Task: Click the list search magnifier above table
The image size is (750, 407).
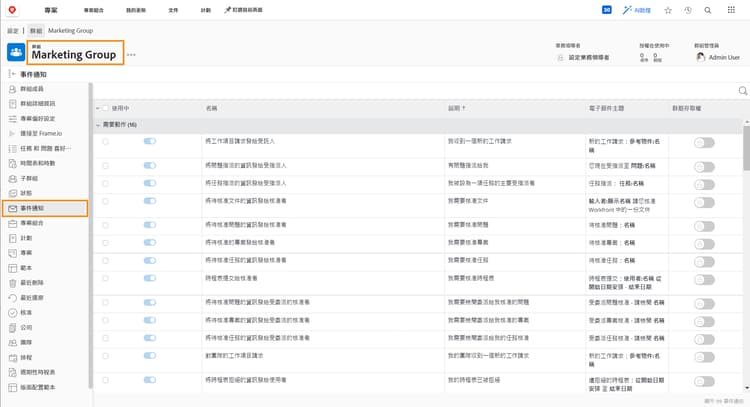Action: pyautogui.click(x=743, y=90)
